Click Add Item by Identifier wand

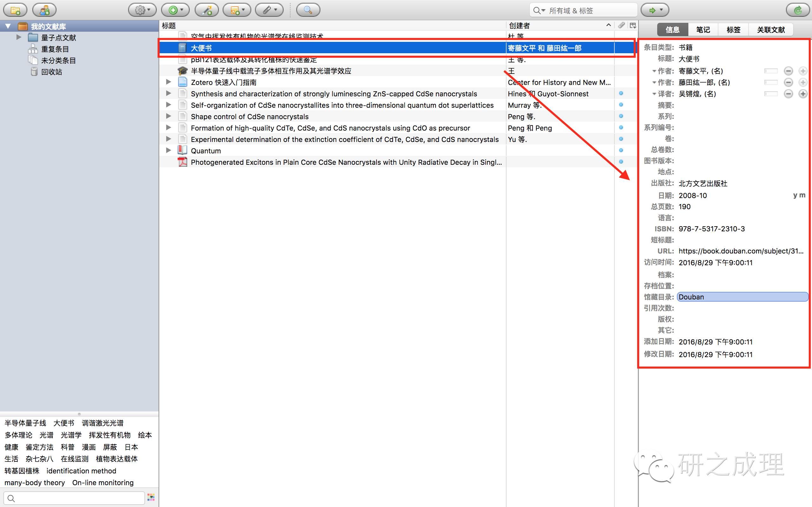coord(207,10)
